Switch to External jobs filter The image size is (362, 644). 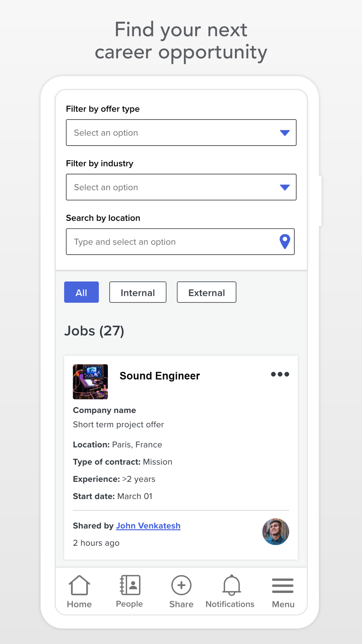[x=206, y=292]
